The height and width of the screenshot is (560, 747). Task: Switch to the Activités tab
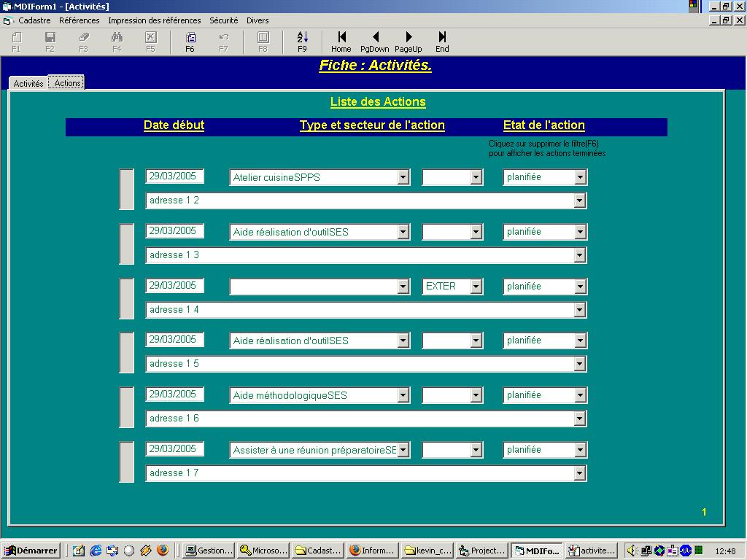pos(28,83)
